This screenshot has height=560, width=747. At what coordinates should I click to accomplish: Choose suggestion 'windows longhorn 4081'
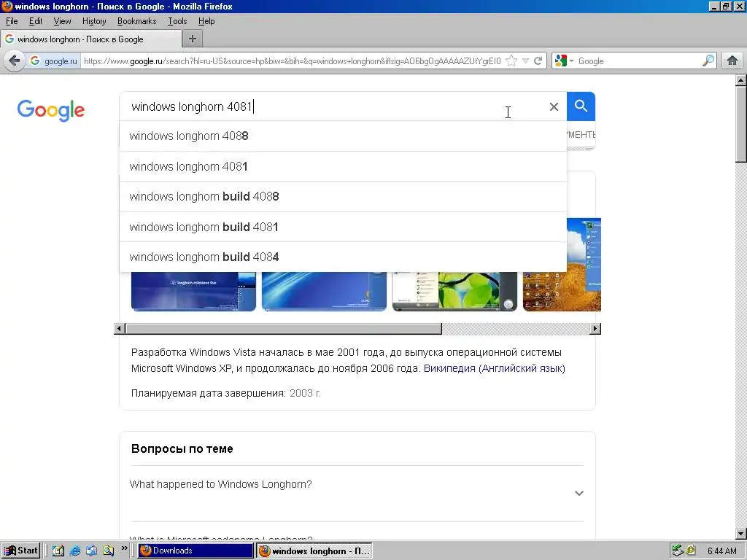tap(343, 166)
